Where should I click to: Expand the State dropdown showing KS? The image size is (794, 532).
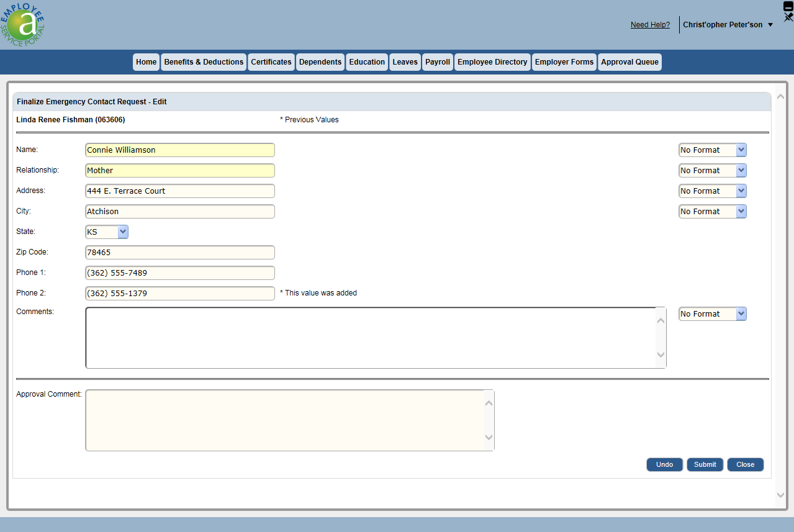tap(122, 232)
